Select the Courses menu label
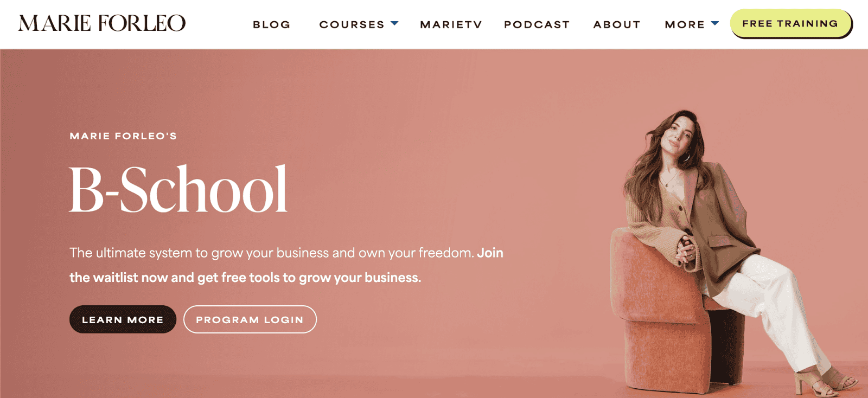 coord(352,24)
